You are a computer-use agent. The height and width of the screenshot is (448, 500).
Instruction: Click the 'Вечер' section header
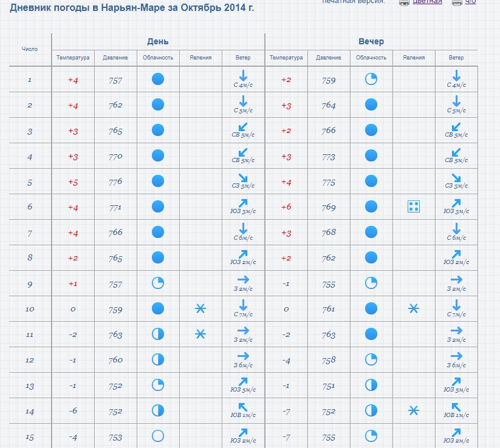pos(371,41)
